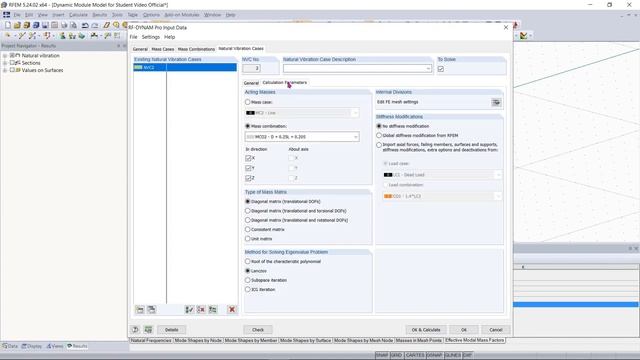This screenshot has height=360, width=640.
Task: Click the invert selection list icon
Action: [213, 310]
